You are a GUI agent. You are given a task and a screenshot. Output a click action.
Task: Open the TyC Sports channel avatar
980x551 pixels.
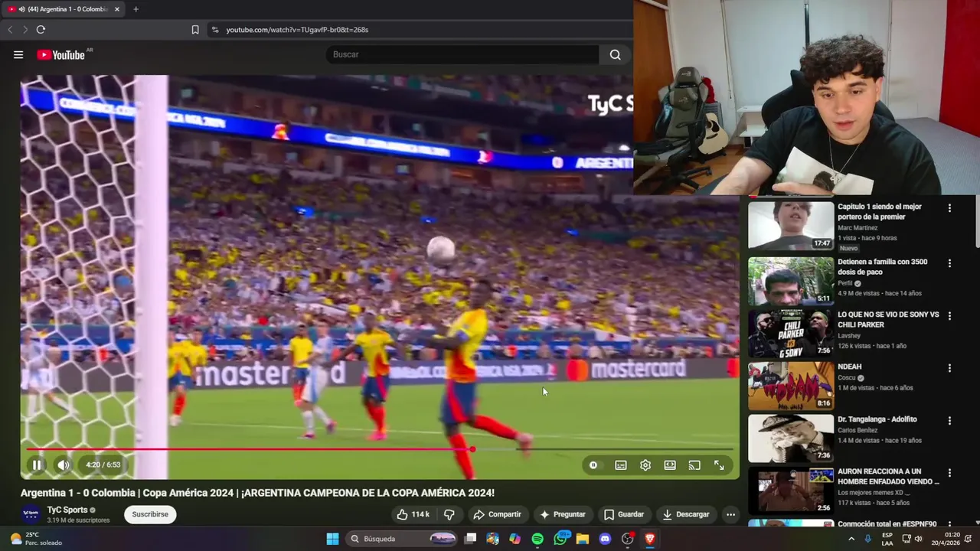pos(31,514)
